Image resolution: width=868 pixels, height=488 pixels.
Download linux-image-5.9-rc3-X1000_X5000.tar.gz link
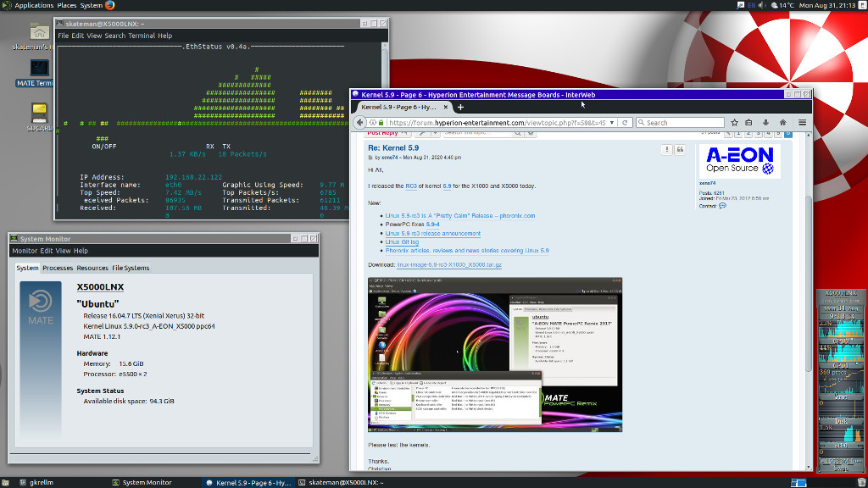449,265
